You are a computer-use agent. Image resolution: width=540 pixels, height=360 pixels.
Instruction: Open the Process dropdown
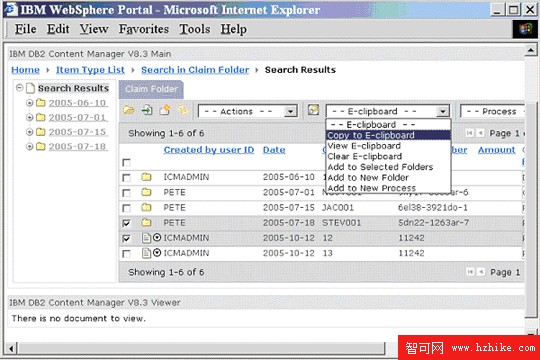click(492, 111)
